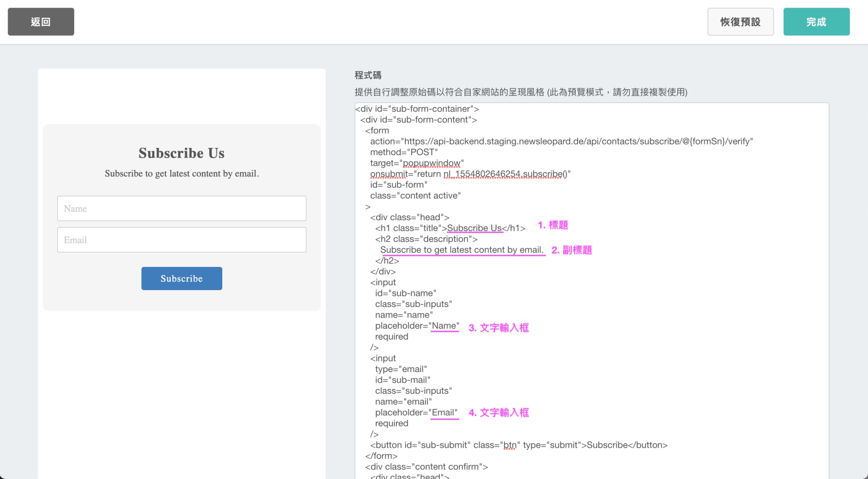This screenshot has height=479, width=868.
Task: Click the 程式碼 section label
Action: point(368,75)
